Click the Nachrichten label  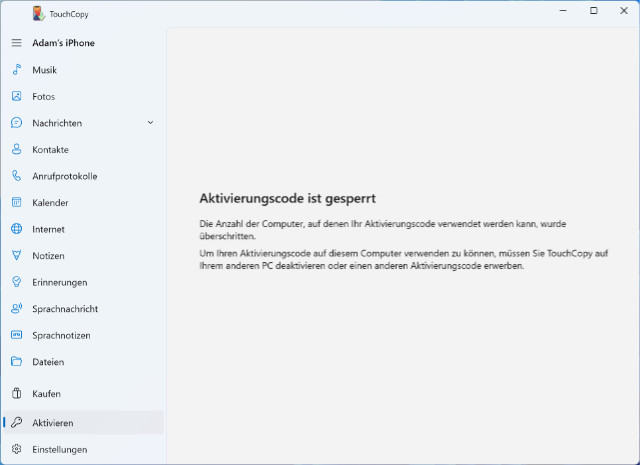point(57,123)
